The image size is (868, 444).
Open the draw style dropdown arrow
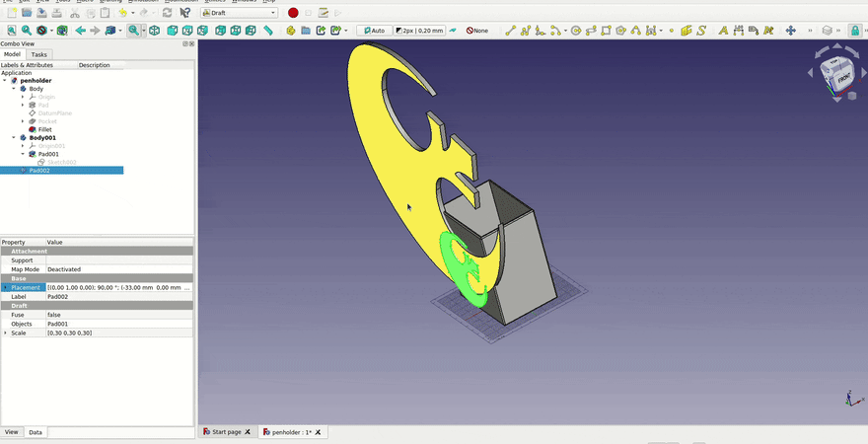tap(52, 31)
